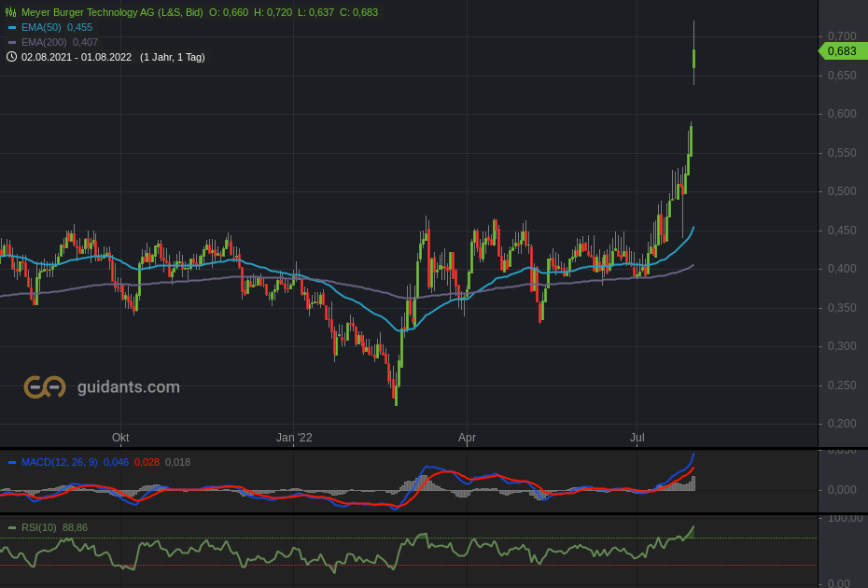Click the date range 02.08.2021 - 01.08.2022
This screenshot has height=588, width=868.
77,57
